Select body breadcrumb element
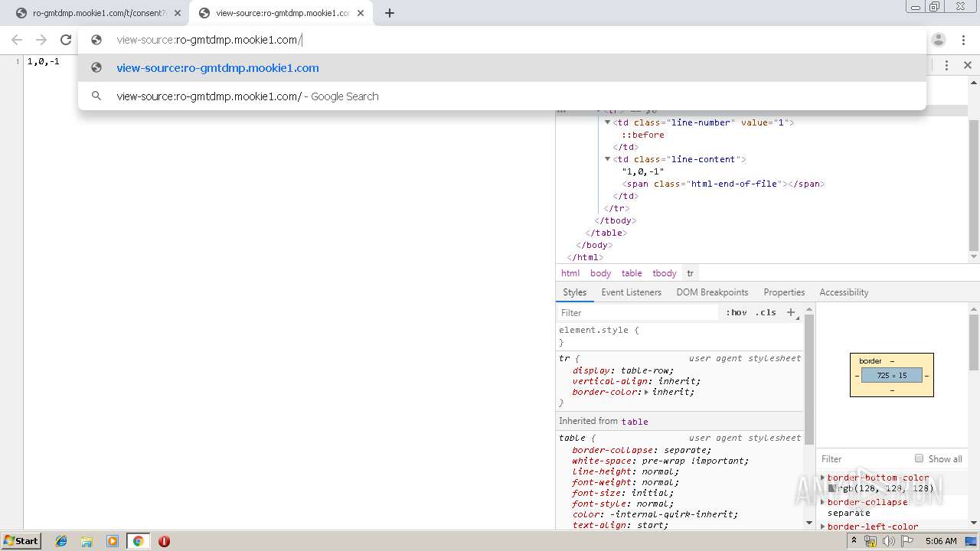Image resolution: width=980 pixels, height=551 pixels. pyautogui.click(x=600, y=273)
